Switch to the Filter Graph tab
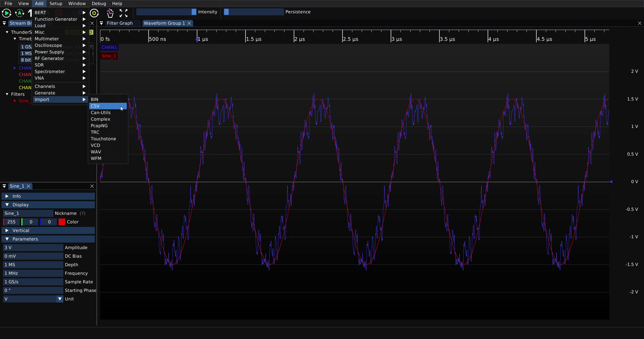This screenshot has height=339, width=644. point(120,23)
